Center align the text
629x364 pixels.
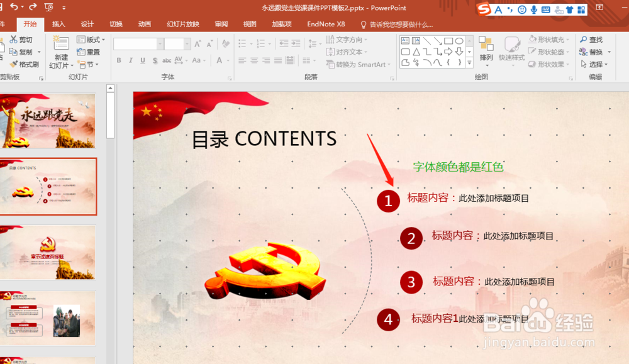254,60
